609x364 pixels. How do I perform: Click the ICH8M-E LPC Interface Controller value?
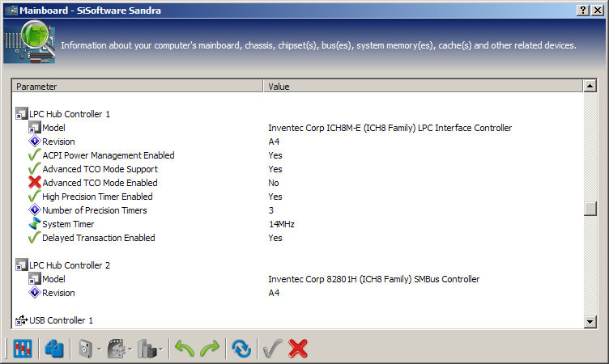coord(390,128)
